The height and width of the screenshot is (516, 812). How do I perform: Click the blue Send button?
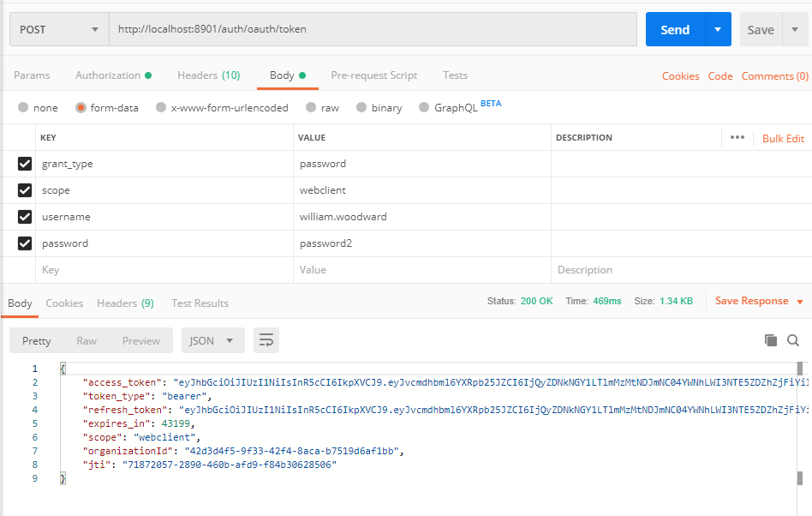coord(675,29)
